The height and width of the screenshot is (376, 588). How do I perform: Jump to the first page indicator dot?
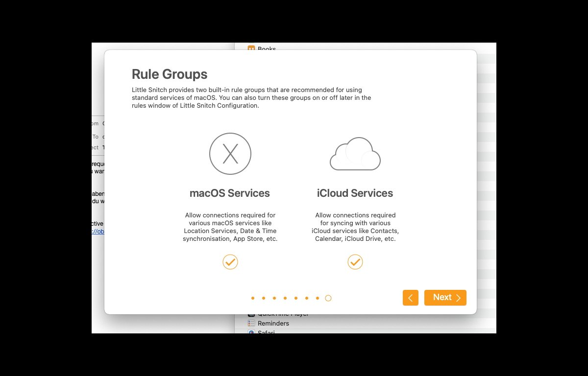(253, 298)
